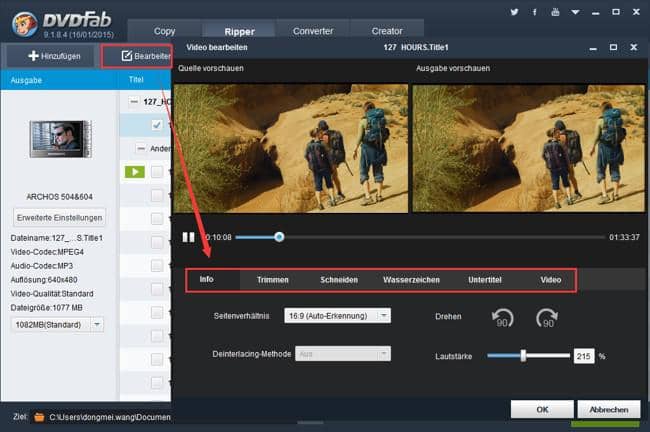
Task: Open the Video tab
Action: tap(551, 280)
